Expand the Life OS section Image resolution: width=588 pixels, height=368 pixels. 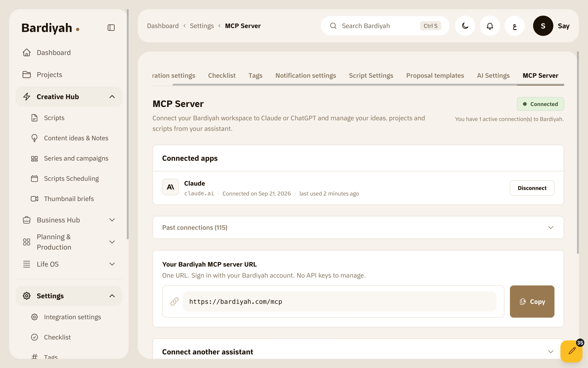[69, 264]
